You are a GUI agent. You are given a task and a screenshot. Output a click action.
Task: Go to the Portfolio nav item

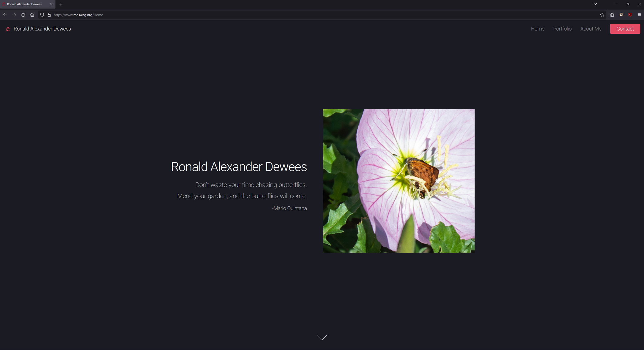pyautogui.click(x=562, y=29)
